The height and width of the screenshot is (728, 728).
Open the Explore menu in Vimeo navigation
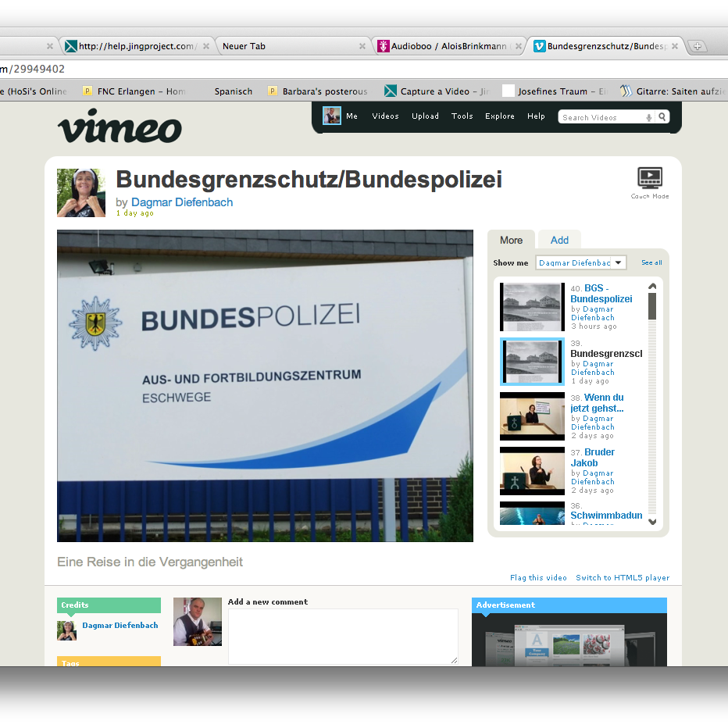[x=499, y=116]
